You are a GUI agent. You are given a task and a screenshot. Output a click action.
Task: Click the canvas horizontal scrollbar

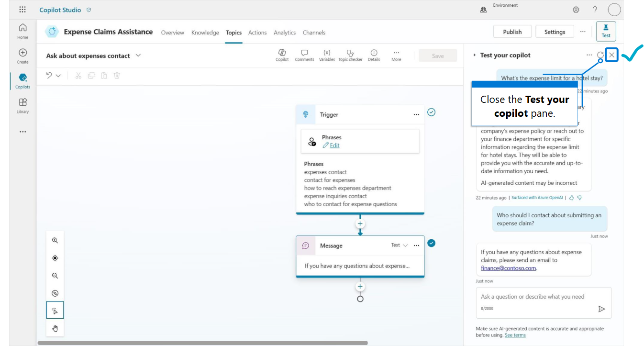coord(203,343)
